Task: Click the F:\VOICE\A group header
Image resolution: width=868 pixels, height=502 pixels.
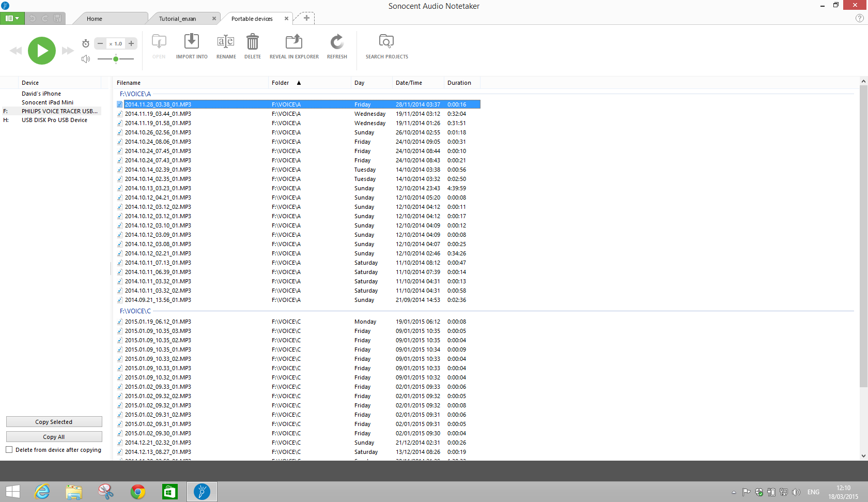Action: point(135,94)
